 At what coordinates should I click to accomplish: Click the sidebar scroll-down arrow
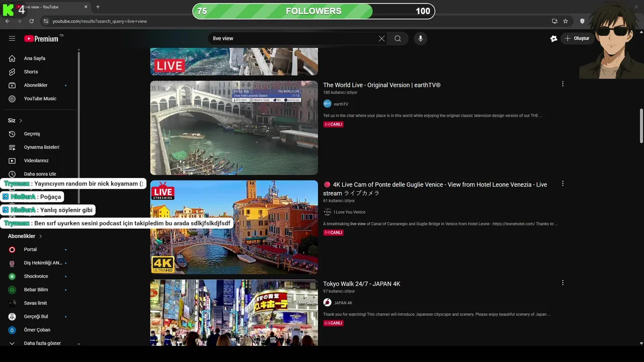pos(78,344)
